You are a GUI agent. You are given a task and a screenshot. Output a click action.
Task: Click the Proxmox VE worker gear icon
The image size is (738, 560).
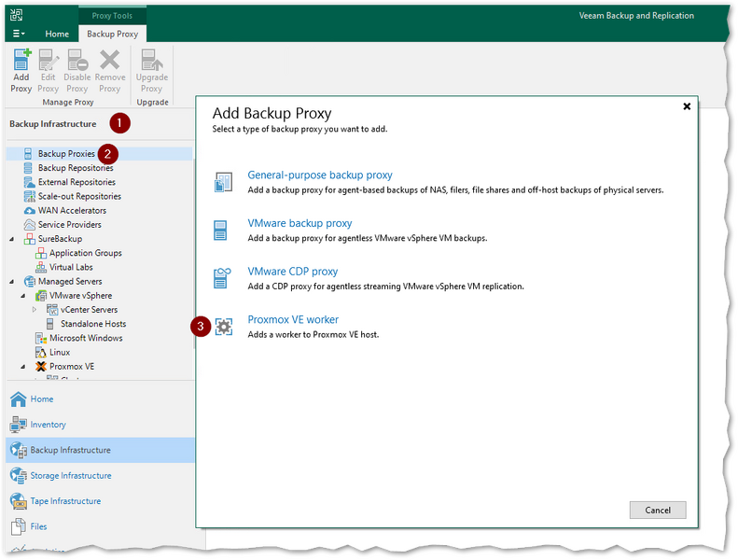pyautogui.click(x=223, y=326)
